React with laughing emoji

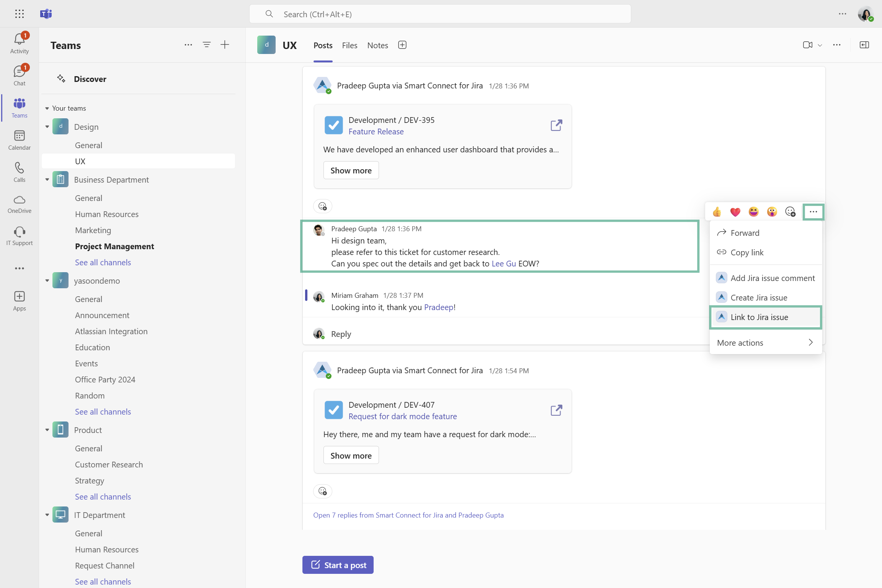(x=754, y=212)
